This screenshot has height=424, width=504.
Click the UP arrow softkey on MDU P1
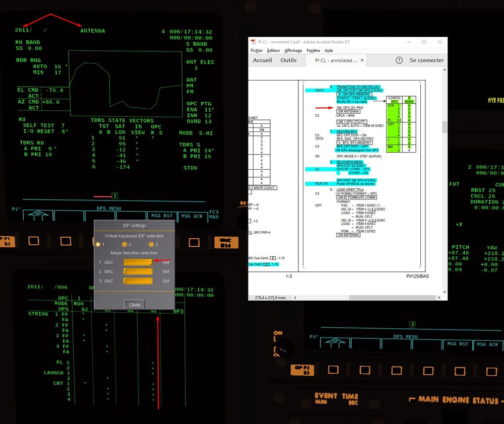[x=38, y=216]
